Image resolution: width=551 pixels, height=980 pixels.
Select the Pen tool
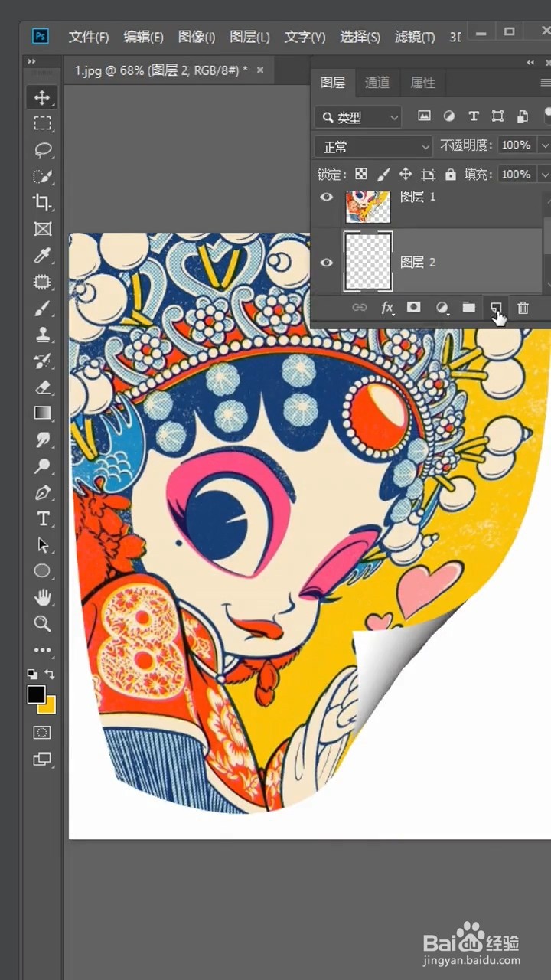click(42, 492)
